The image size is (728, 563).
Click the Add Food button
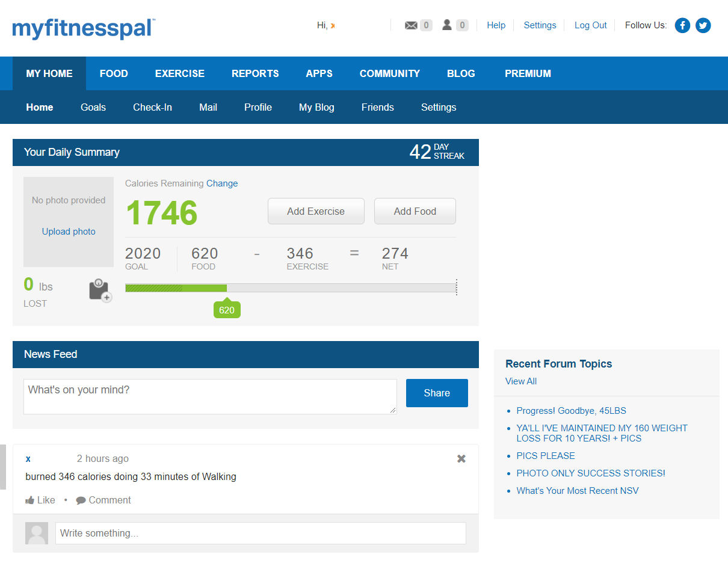click(x=415, y=211)
